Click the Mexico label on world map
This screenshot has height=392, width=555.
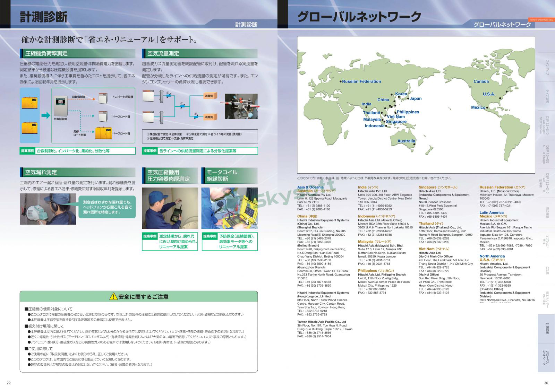pyautogui.click(x=478, y=107)
